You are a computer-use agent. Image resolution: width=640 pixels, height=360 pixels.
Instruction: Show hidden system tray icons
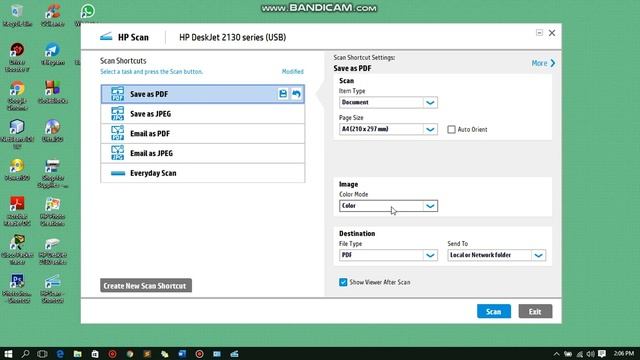coord(557,354)
